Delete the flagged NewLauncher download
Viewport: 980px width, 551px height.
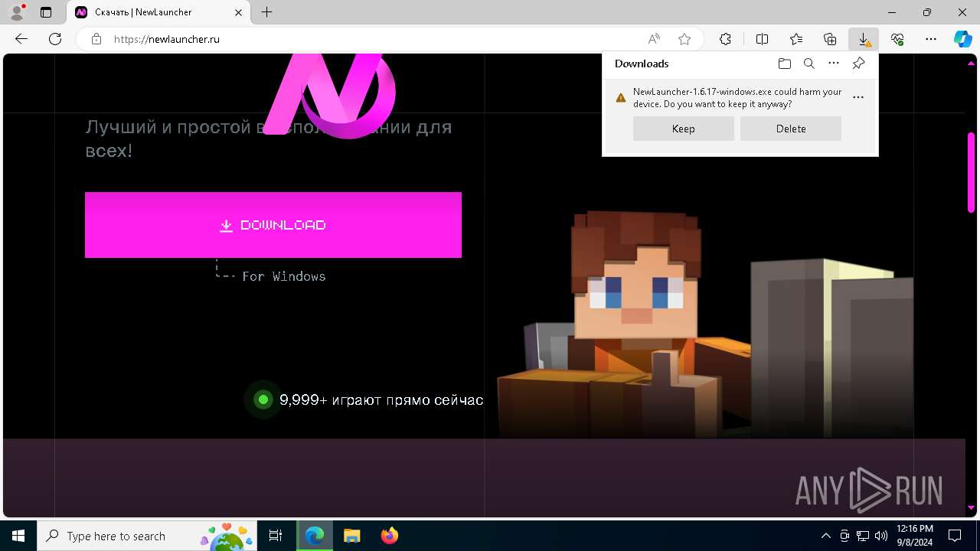(x=791, y=129)
